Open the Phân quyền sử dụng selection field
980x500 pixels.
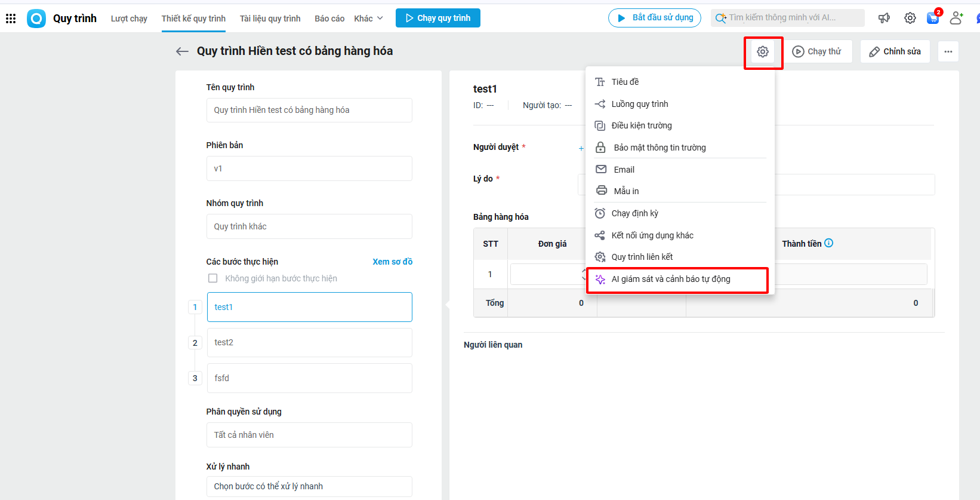309,435
